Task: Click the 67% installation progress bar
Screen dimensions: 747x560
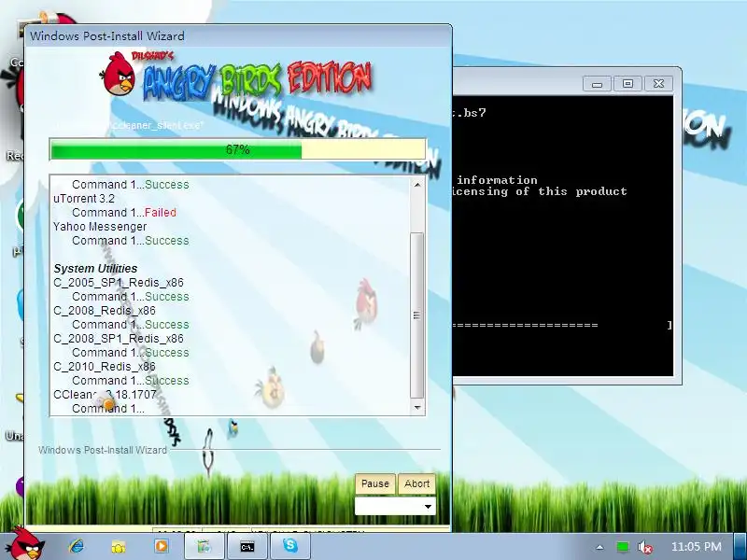Action: pos(238,150)
